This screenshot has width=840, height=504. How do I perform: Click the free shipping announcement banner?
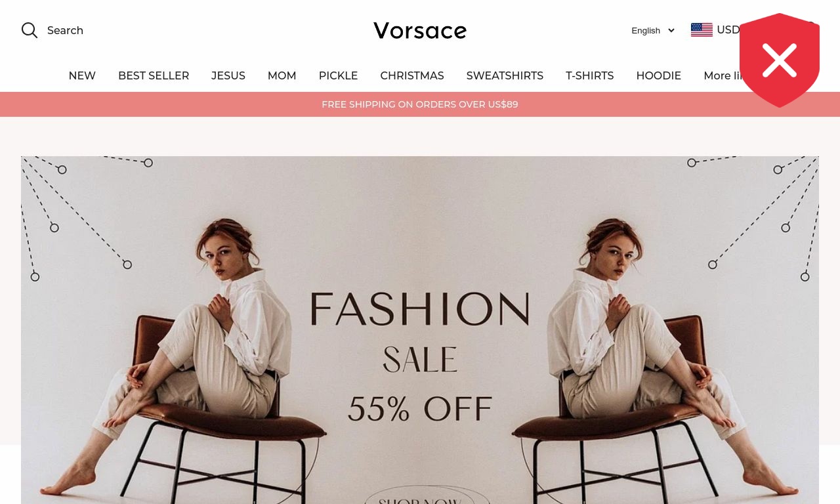[x=420, y=104]
